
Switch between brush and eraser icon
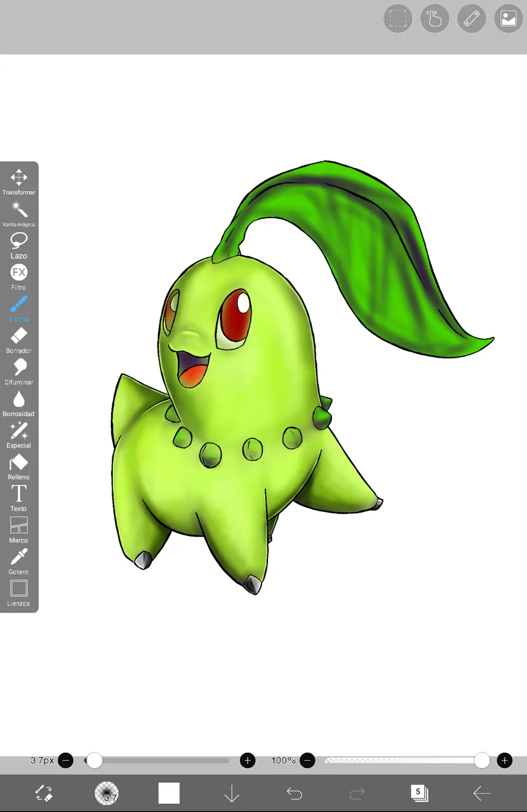[44, 793]
